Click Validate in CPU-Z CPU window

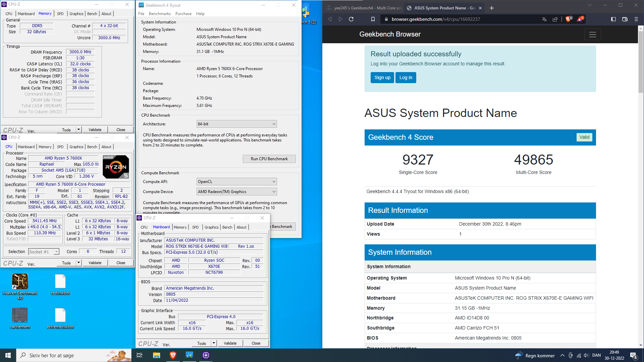[95, 263]
